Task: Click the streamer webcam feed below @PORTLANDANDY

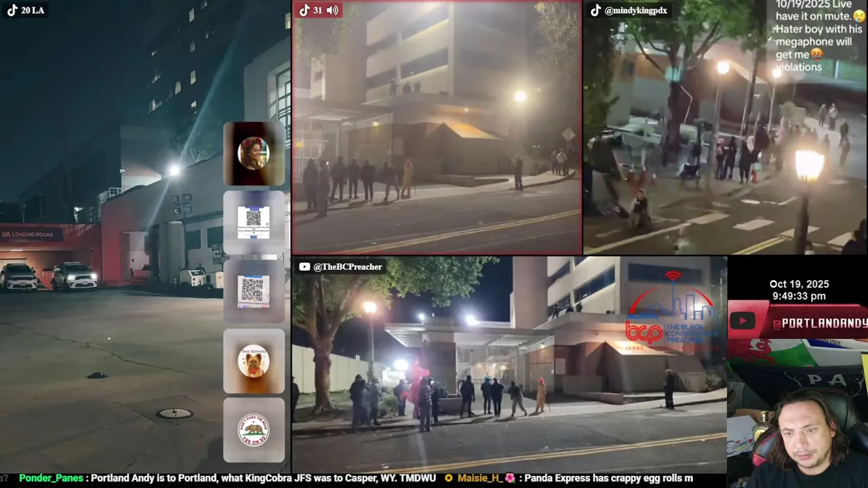Action: [x=797, y=413]
